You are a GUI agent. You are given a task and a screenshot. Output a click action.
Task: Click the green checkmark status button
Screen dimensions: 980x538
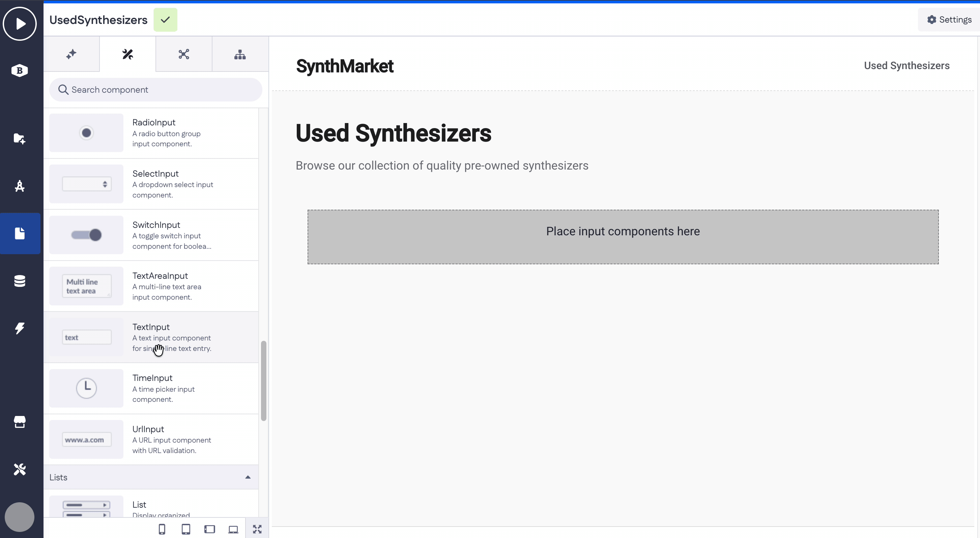point(166,20)
